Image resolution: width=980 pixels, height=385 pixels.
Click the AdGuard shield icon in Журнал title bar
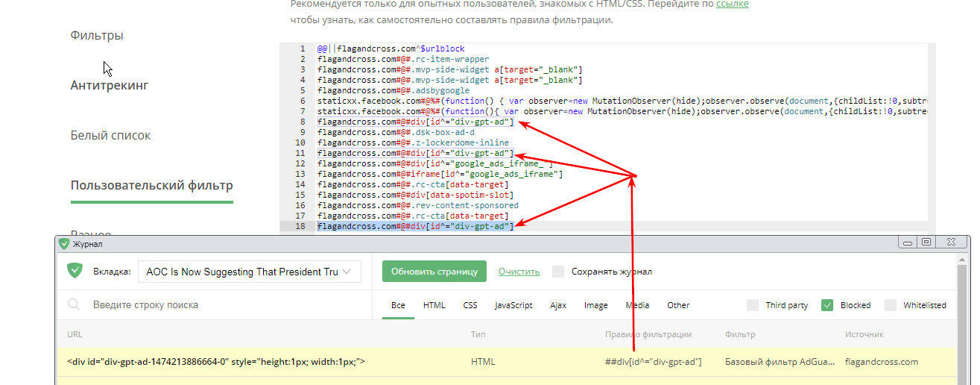(x=65, y=243)
